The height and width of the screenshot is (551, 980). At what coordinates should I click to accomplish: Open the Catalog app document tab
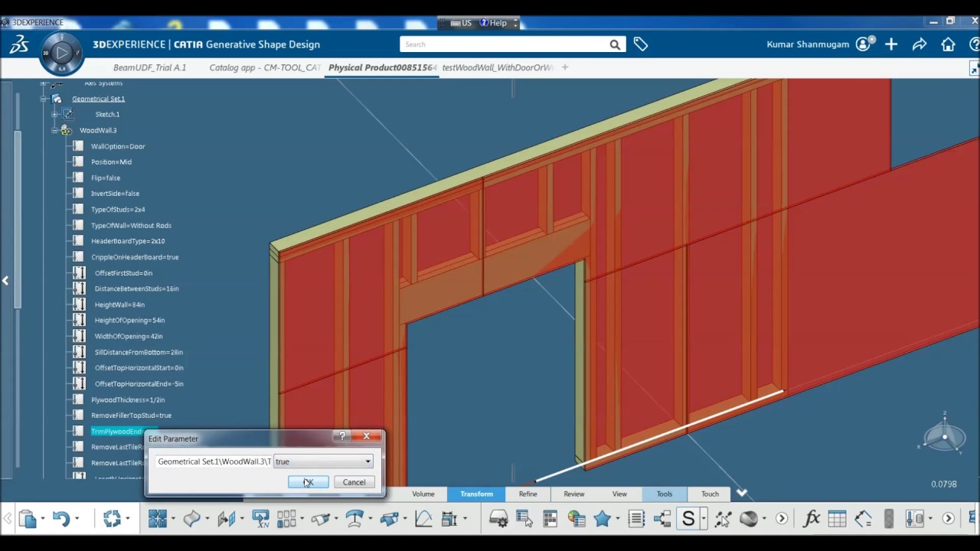(x=265, y=67)
